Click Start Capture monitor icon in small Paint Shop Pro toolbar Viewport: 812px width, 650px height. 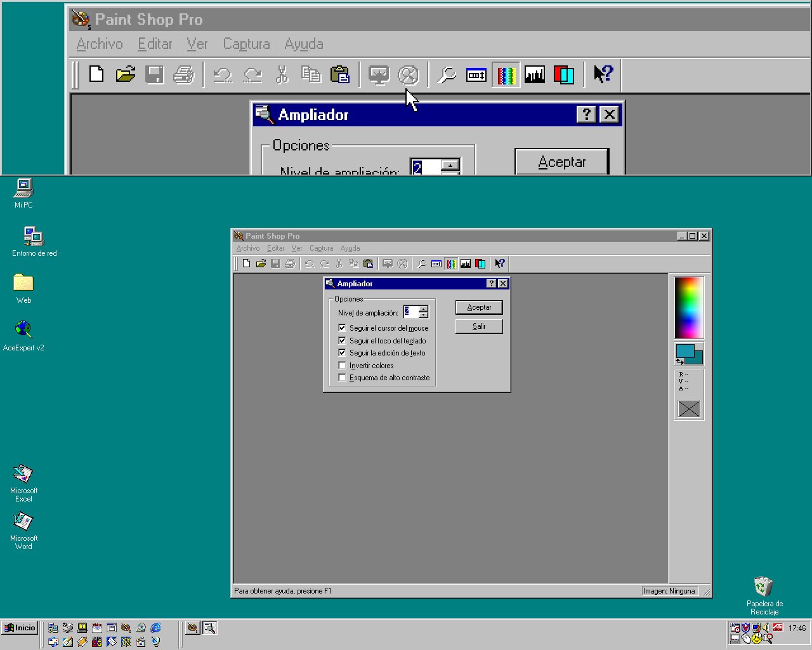(x=388, y=263)
